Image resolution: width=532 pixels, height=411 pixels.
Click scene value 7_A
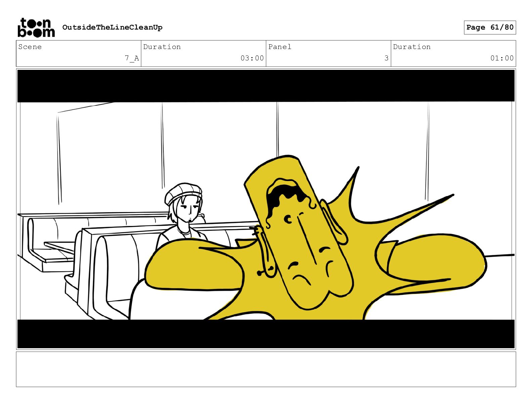point(132,58)
